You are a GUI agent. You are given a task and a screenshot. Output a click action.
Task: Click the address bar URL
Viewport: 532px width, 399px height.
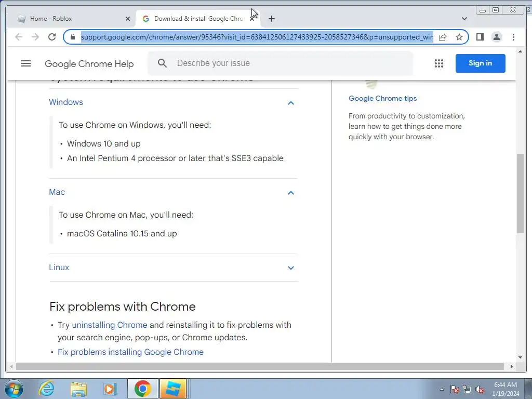[257, 37]
